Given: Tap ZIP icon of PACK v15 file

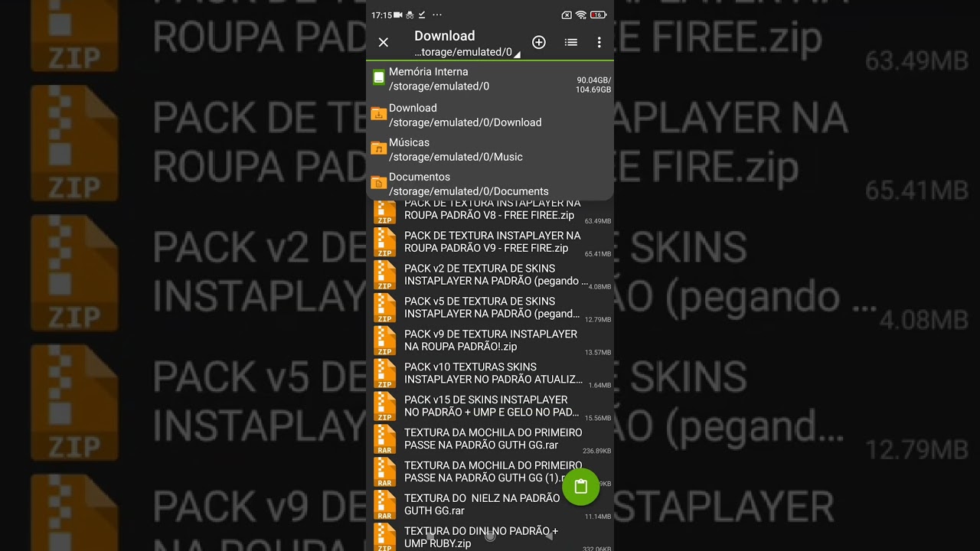Looking at the screenshot, I should [384, 407].
